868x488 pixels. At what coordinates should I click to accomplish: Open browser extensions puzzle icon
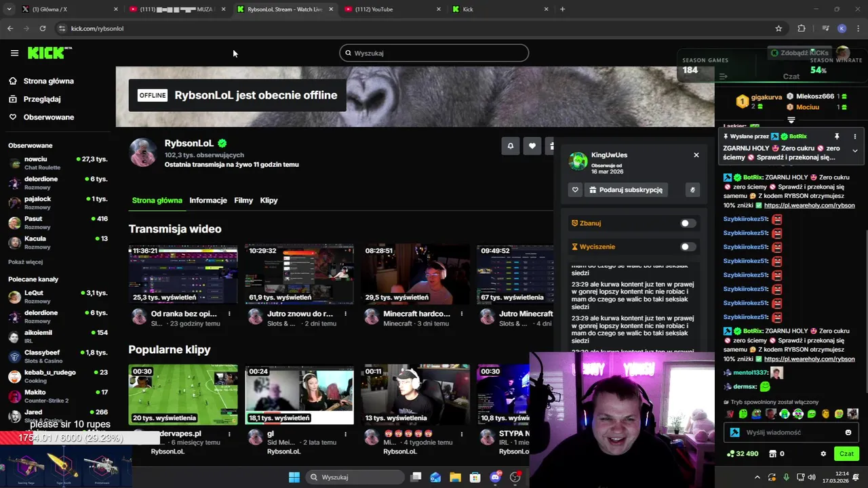point(802,28)
